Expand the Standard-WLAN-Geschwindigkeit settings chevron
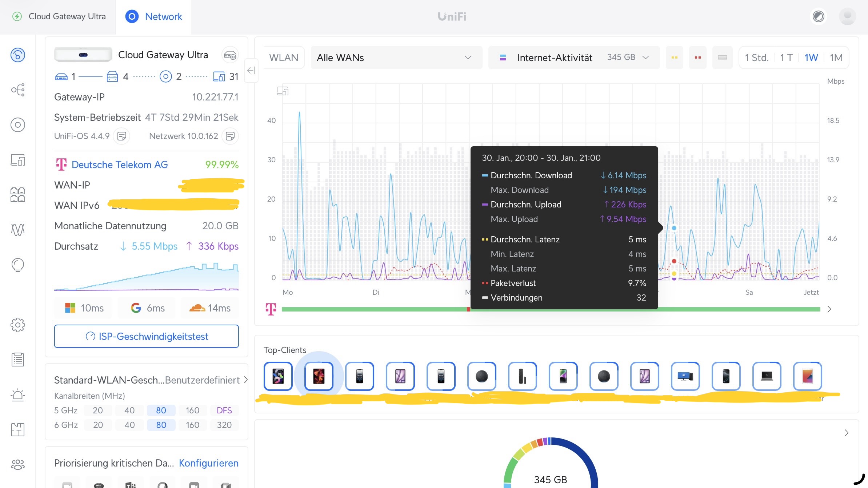 (246, 380)
